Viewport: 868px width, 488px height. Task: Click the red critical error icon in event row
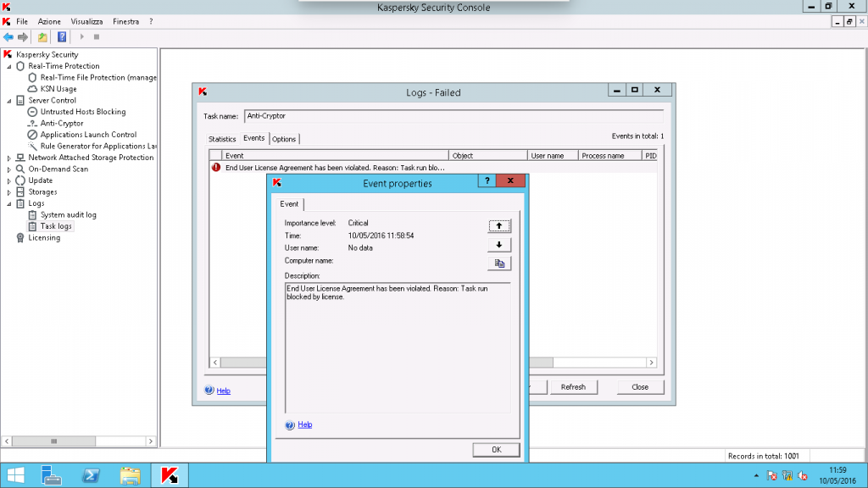pos(216,167)
